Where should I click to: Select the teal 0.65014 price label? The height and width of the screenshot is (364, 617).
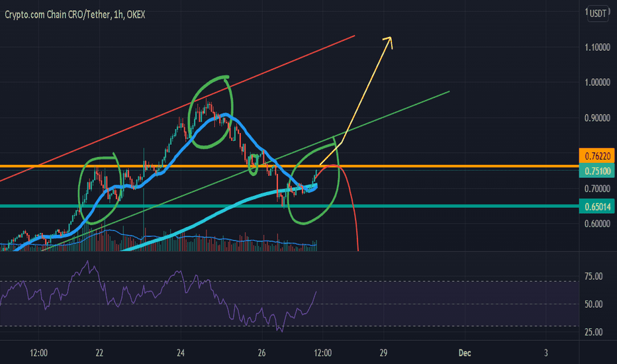597,206
